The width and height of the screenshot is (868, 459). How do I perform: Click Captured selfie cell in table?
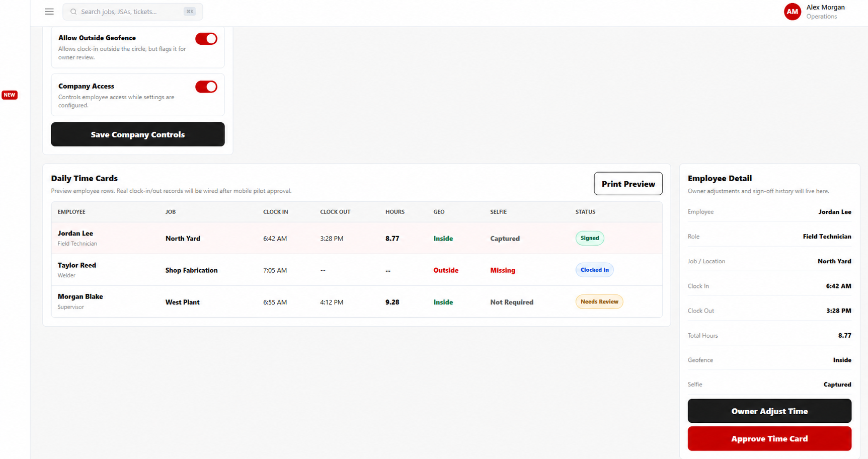pyautogui.click(x=505, y=239)
